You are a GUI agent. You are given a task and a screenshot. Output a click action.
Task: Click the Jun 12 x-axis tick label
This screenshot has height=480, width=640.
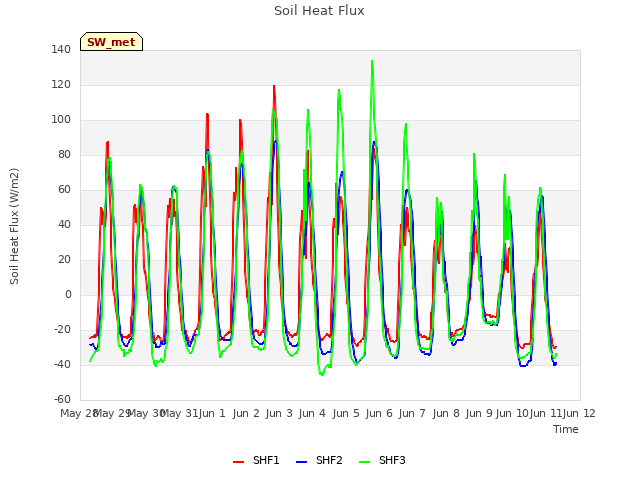click(579, 413)
